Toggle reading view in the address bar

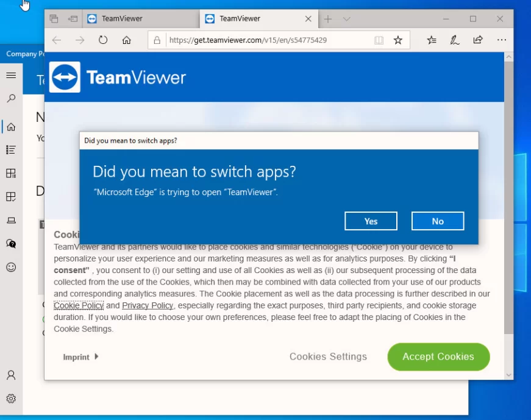click(379, 40)
